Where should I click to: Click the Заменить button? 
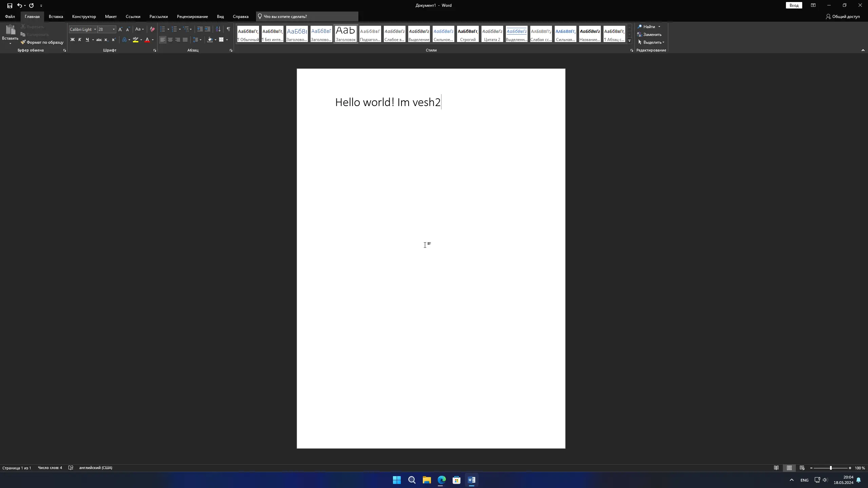[x=649, y=35]
